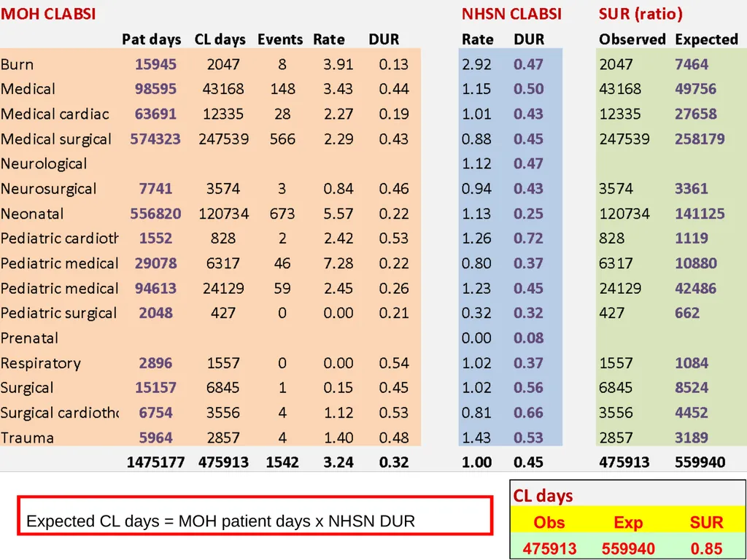Viewport: 747px width, 560px height.
Task: Select the "Neonatal" row label
Action: tap(32, 214)
